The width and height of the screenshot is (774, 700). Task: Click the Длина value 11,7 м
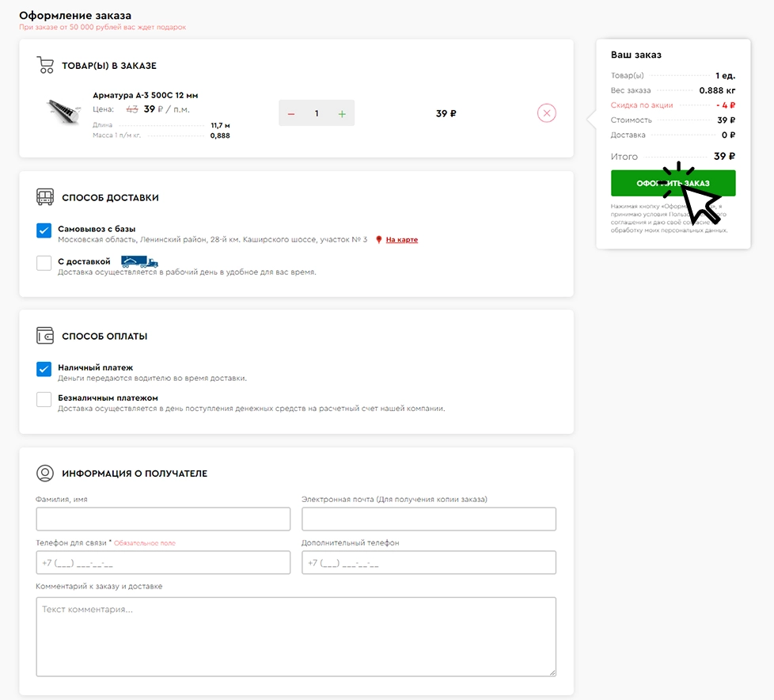pyautogui.click(x=220, y=125)
